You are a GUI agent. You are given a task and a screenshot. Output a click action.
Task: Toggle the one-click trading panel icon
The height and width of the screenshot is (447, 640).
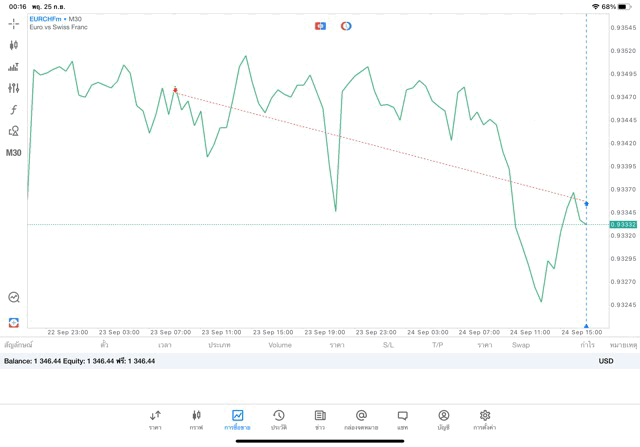320,26
